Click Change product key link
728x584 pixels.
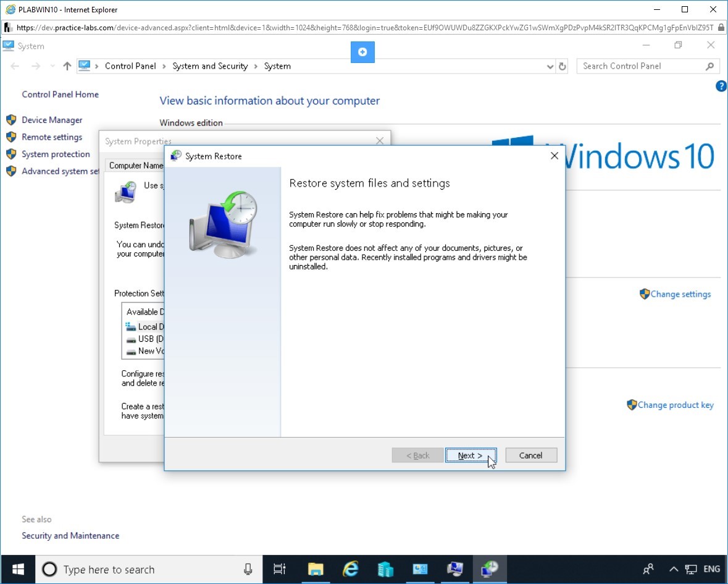click(x=676, y=405)
